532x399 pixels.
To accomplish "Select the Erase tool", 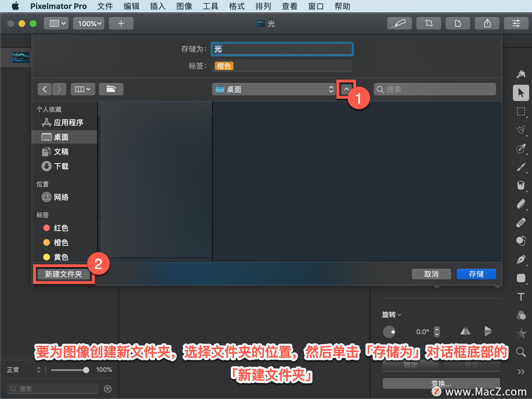I will click(x=521, y=204).
